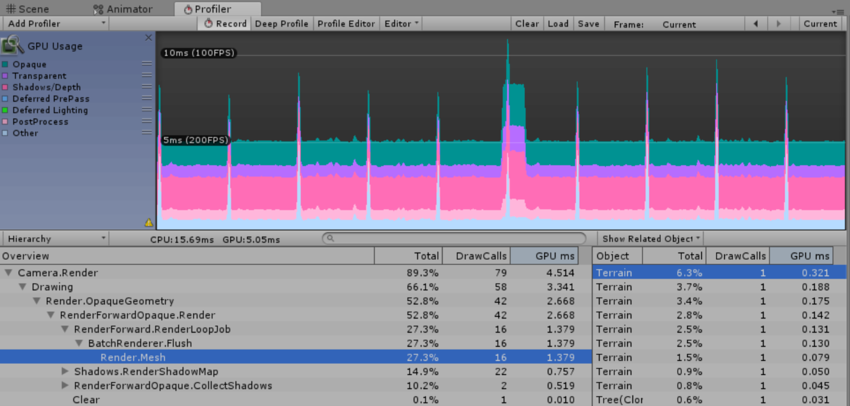Click the 5ms (200FPS) graph label

196,140
